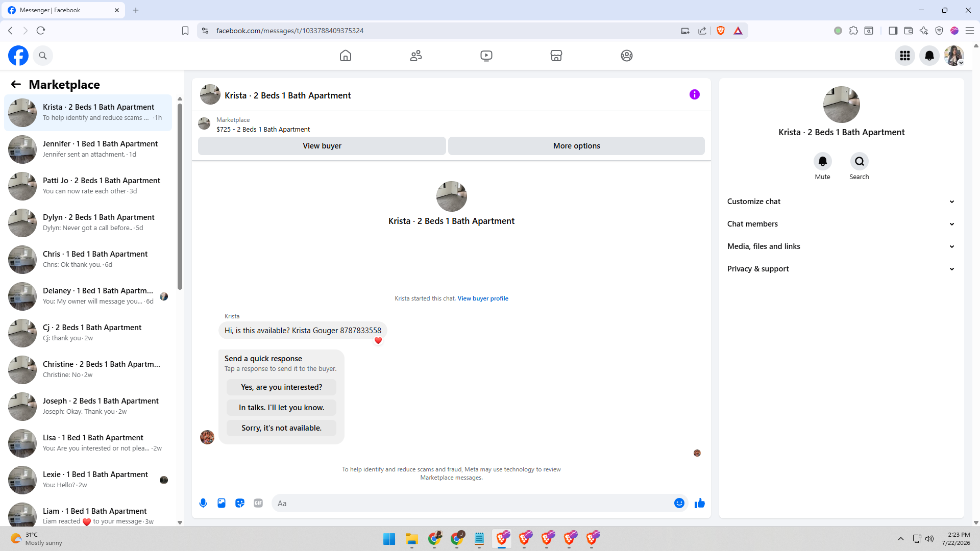This screenshot has height=551, width=980.
Task: Open the notifications bell in top bar
Action: pos(929,56)
